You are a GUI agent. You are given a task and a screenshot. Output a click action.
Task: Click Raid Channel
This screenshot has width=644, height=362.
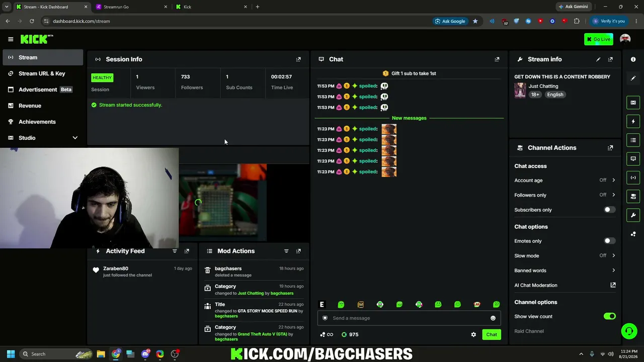[x=529, y=331]
